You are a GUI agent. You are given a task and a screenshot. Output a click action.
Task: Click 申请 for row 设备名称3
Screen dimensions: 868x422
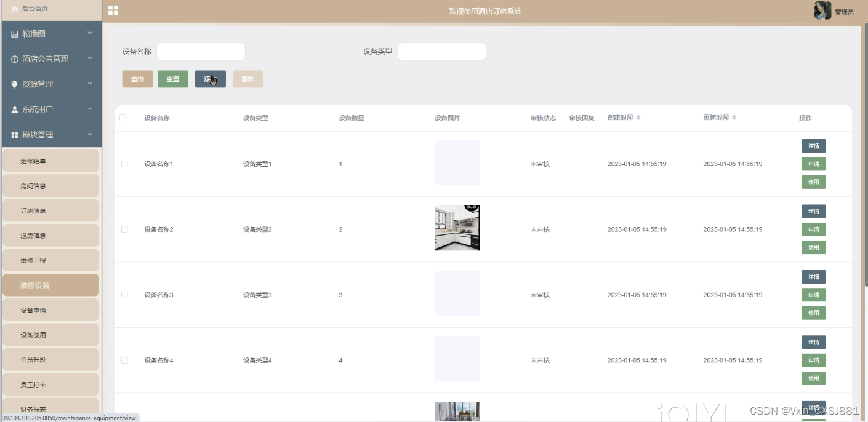tap(813, 295)
